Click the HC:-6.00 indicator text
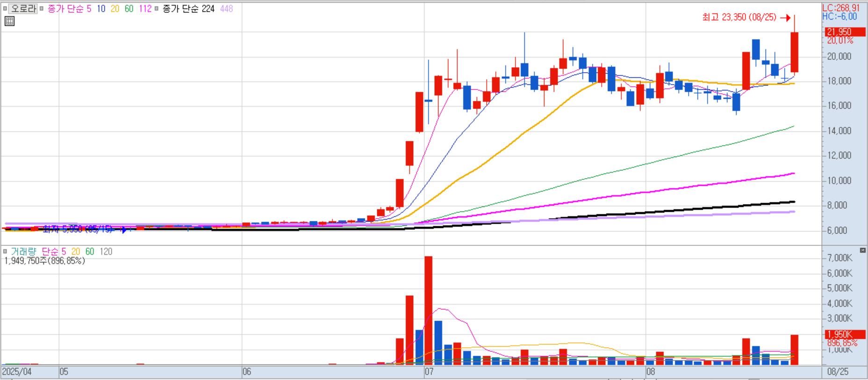 coord(839,16)
